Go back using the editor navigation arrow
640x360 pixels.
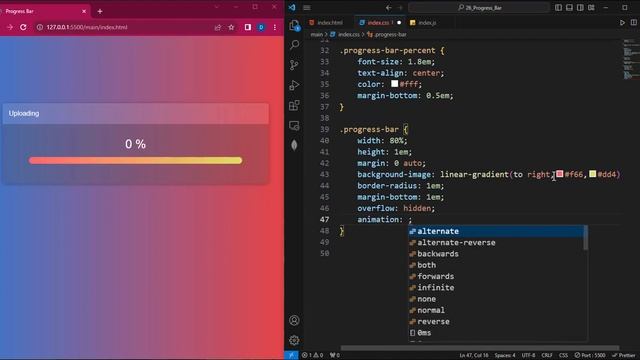tap(389, 7)
